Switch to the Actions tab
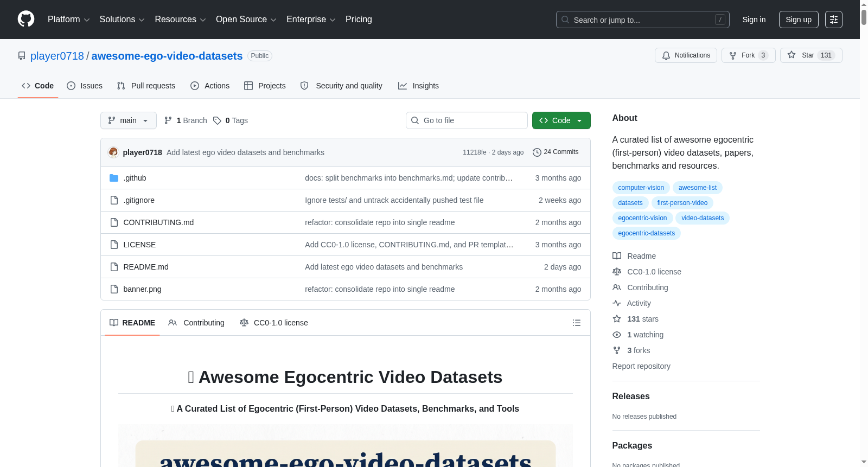The image size is (868, 467). pos(210,86)
